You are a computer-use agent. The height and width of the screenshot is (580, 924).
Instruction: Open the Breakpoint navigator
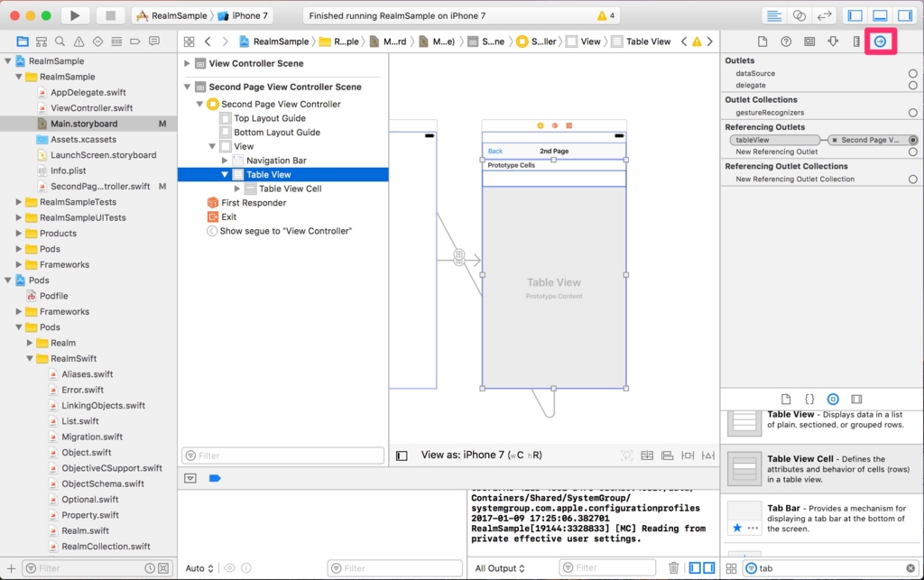pos(135,41)
